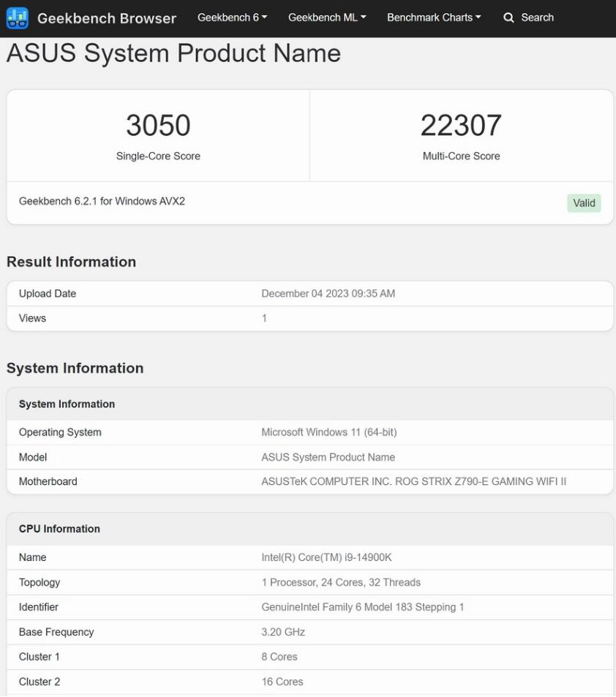This screenshot has width=616, height=697.
Task: Select Microsoft Windows 11 (64-bit) value
Action: pyautogui.click(x=329, y=432)
